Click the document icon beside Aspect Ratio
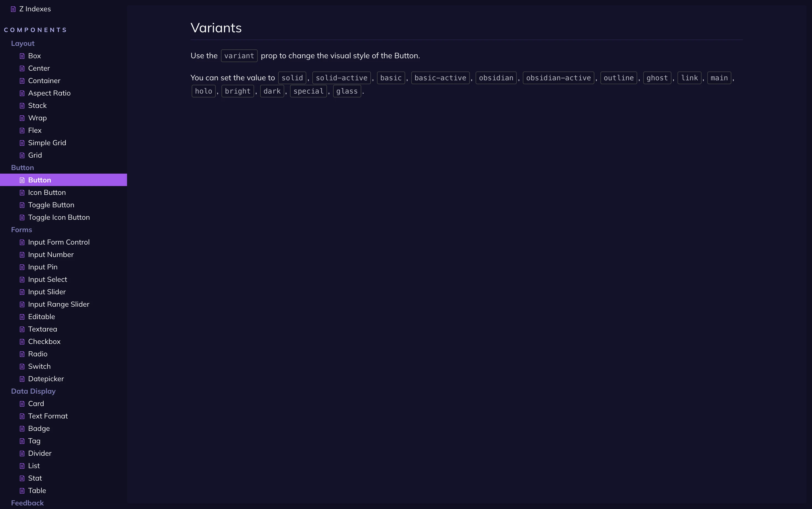Viewport: 812px width, 509px height. coord(22,93)
